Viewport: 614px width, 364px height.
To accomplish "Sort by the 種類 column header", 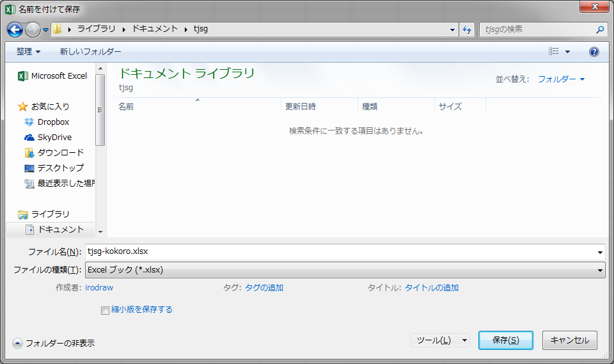I will point(396,106).
